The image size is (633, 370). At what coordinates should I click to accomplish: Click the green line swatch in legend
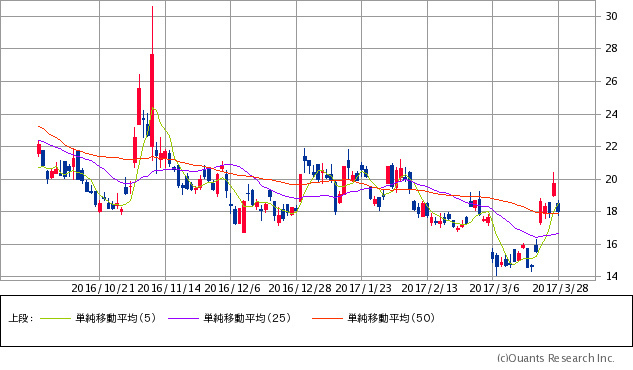click(x=55, y=319)
